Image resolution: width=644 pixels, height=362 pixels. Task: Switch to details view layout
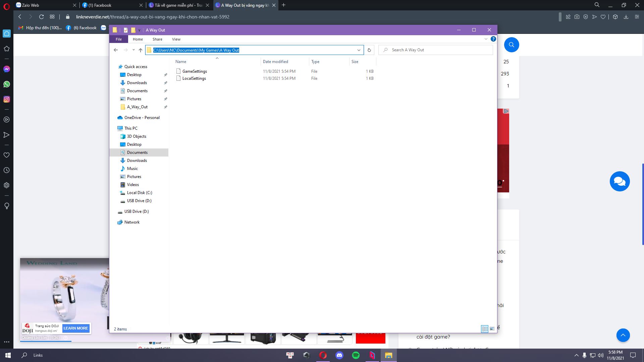[x=485, y=329]
